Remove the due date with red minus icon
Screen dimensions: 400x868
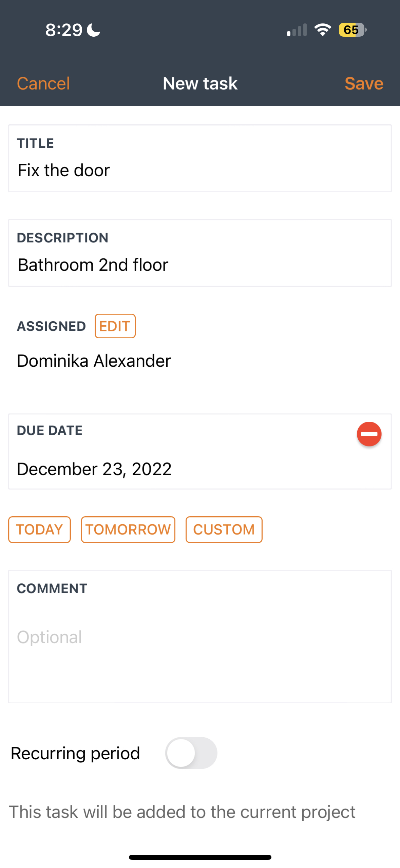click(369, 434)
